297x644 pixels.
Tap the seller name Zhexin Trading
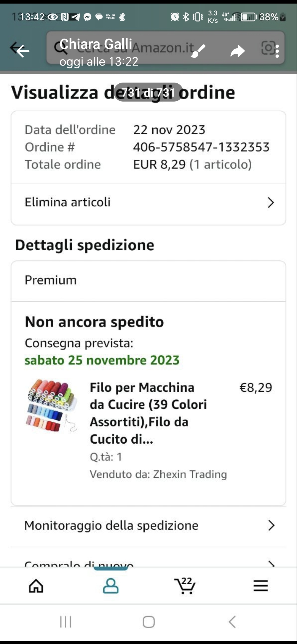click(190, 474)
